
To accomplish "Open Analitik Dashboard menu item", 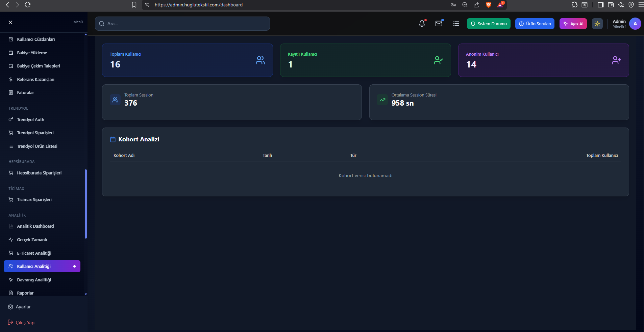I will [x=35, y=226].
